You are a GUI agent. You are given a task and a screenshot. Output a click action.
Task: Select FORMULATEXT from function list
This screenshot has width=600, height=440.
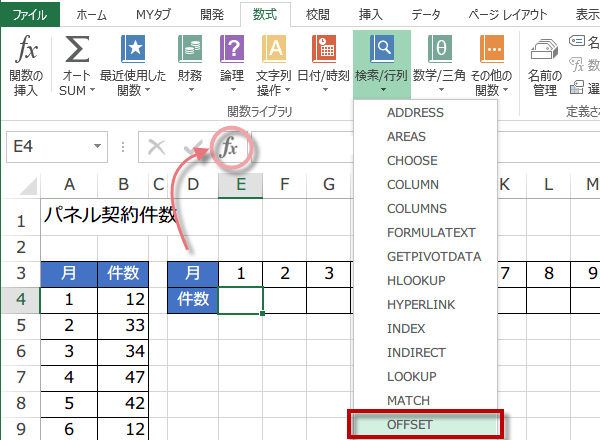[425, 233]
